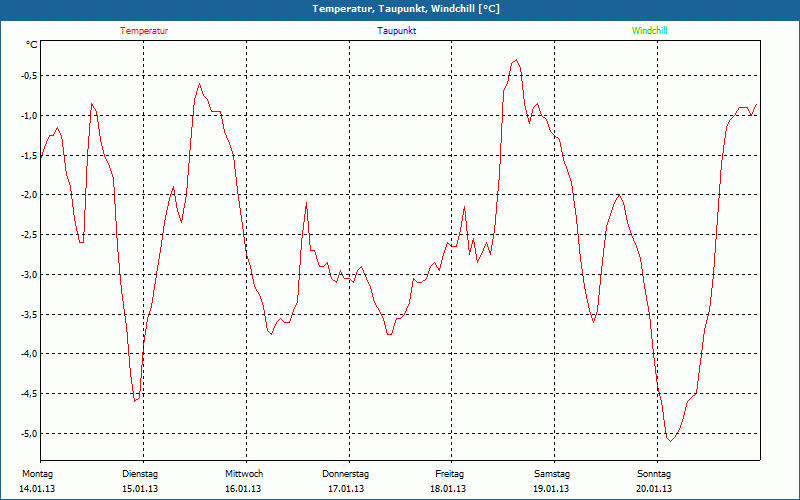Viewport: 800px width, 500px height.
Task: Click the -2,5 y-axis value
Action: 29,235
